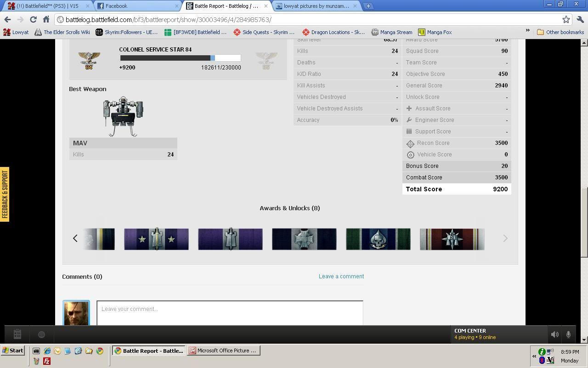Show the next awards with right arrow
This screenshot has width=588, height=368.
(x=505, y=238)
